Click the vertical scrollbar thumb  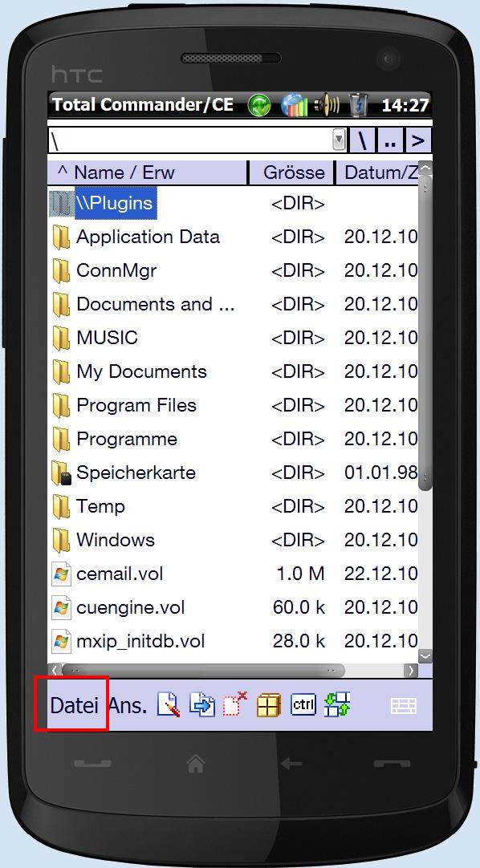coord(425,333)
